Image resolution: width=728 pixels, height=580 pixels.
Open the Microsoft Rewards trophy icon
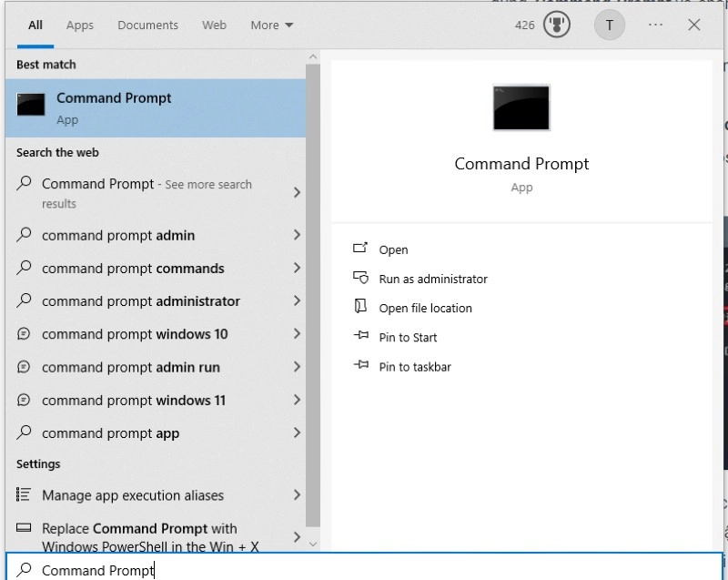click(x=557, y=25)
